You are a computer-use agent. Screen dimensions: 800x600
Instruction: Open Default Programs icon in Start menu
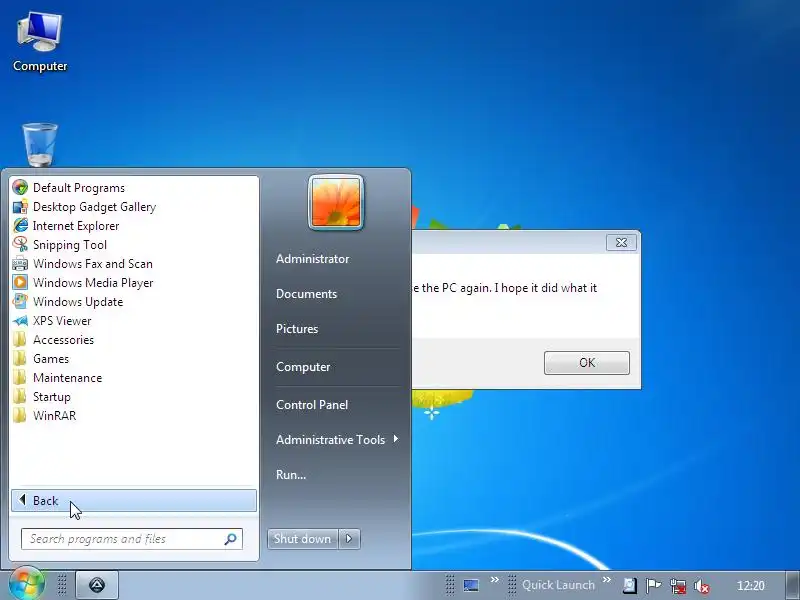click(20, 188)
